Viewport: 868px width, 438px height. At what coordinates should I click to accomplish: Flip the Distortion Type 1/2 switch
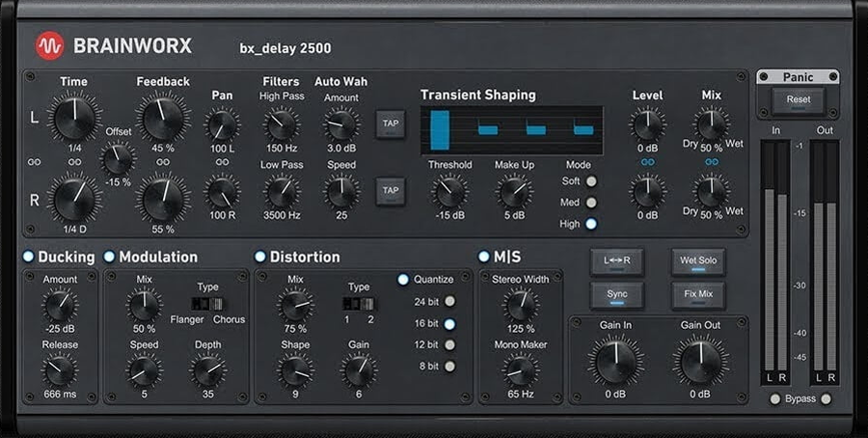pos(358,304)
